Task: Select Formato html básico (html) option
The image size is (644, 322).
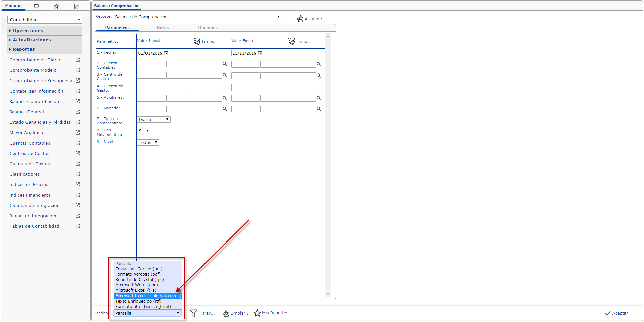Action: 148,307
